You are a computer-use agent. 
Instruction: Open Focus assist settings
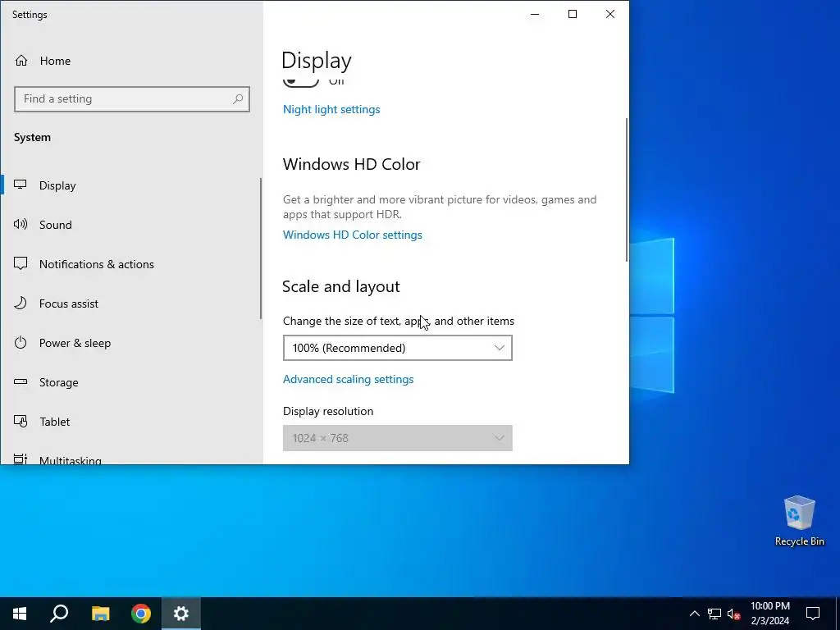click(69, 304)
